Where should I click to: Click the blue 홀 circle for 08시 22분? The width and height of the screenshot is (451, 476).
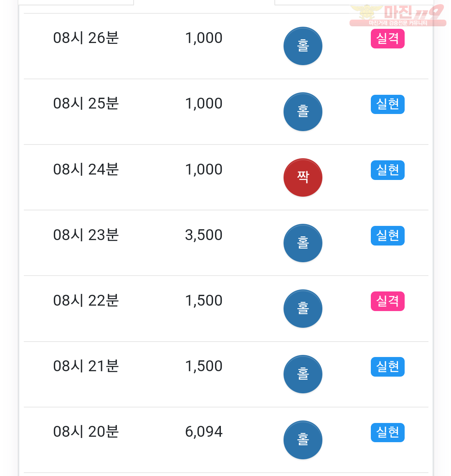click(x=302, y=309)
